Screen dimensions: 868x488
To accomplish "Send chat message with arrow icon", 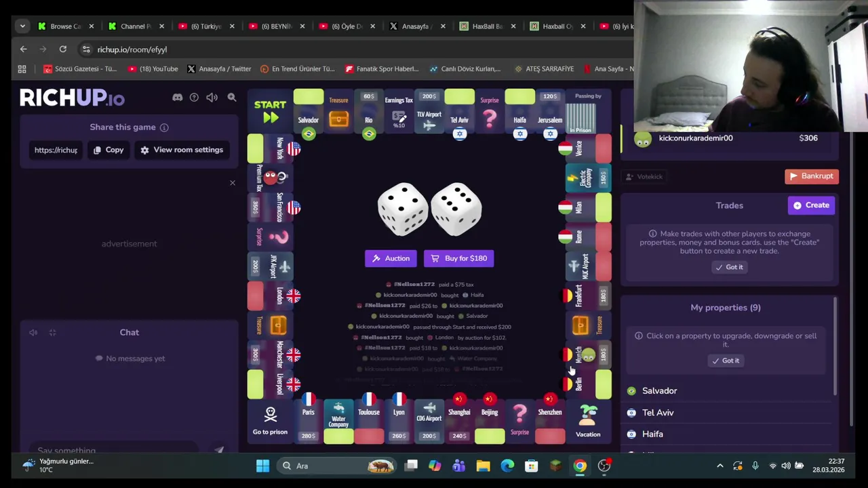I will click(x=219, y=450).
